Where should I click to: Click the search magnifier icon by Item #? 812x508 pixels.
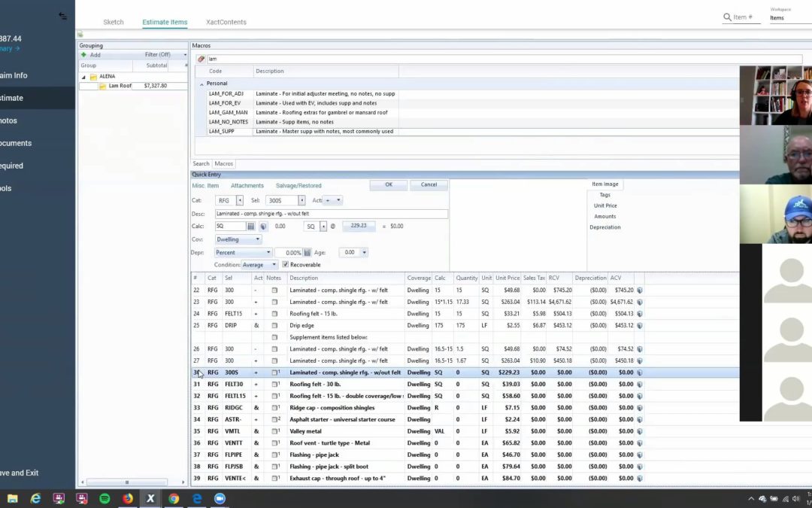tap(727, 17)
